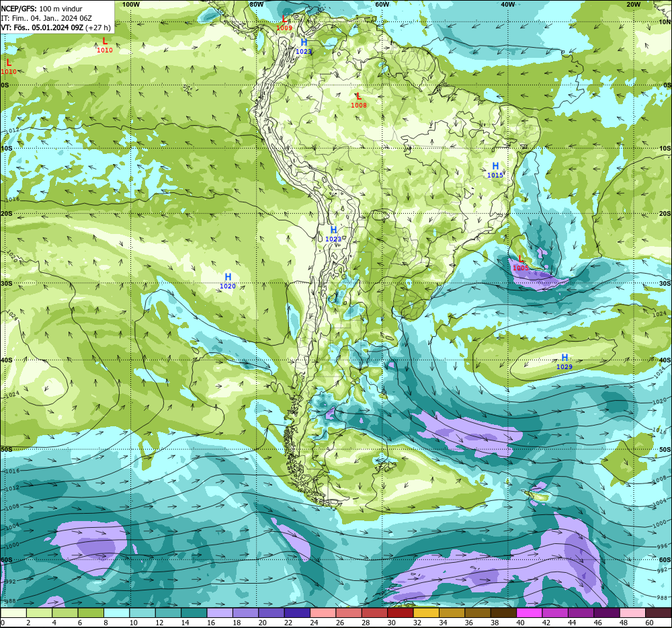672x628 pixels.
Task: Pick the 20–22 violet legend swatch
Action: (x=271, y=613)
